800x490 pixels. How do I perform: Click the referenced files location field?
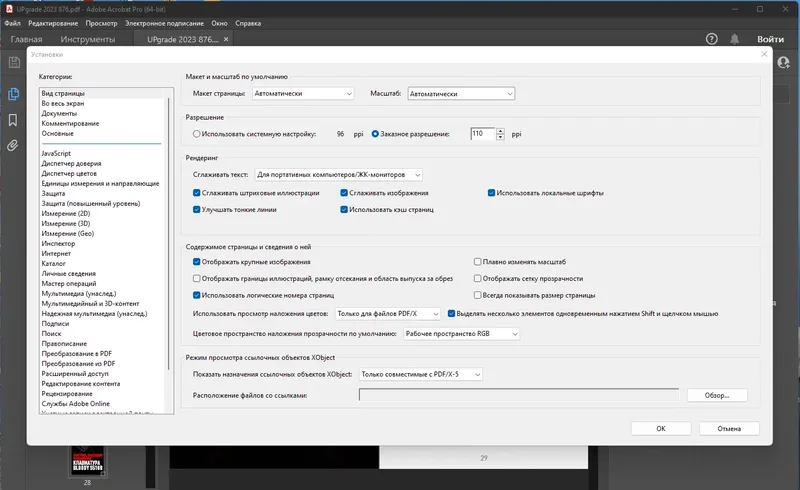pos(519,395)
